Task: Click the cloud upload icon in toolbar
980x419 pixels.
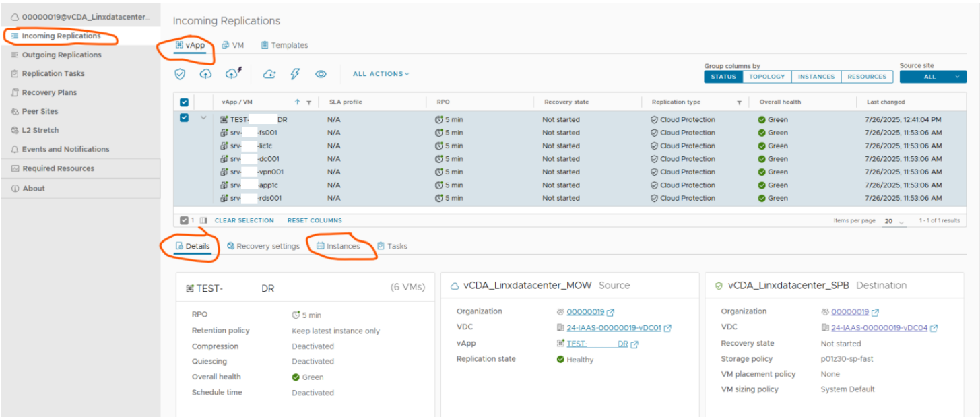Action: 205,74
